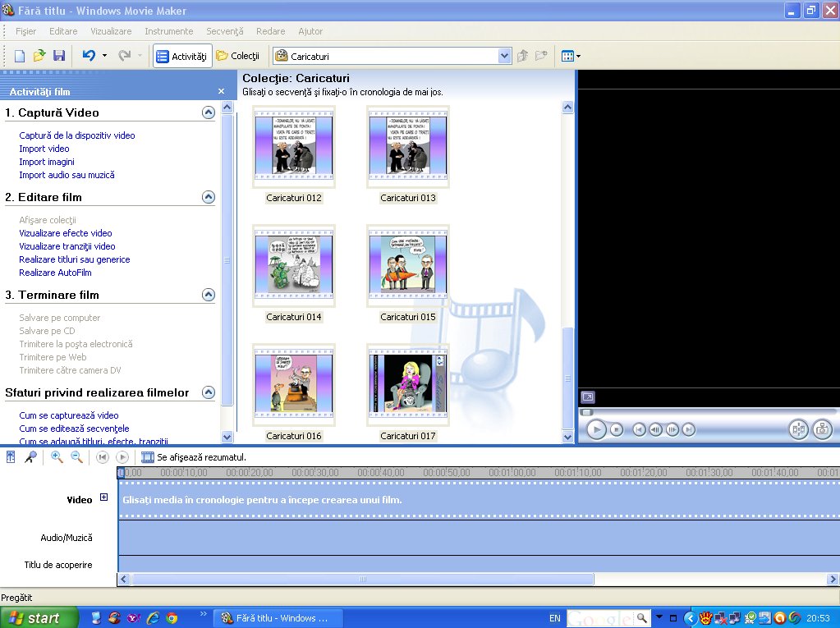
Task: Take picture from preview camera icon
Action: (822, 429)
